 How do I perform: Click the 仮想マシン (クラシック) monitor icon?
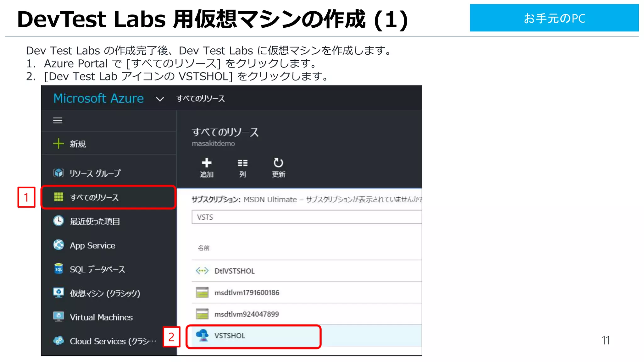tap(58, 293)
